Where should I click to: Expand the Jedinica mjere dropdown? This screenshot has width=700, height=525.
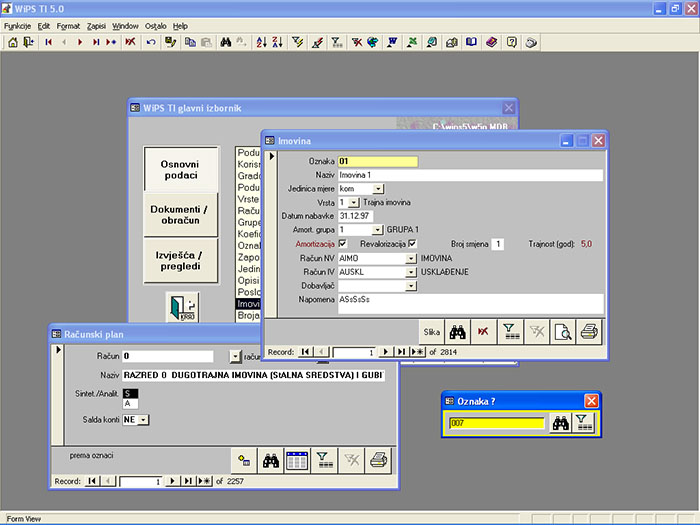point(378,189)
